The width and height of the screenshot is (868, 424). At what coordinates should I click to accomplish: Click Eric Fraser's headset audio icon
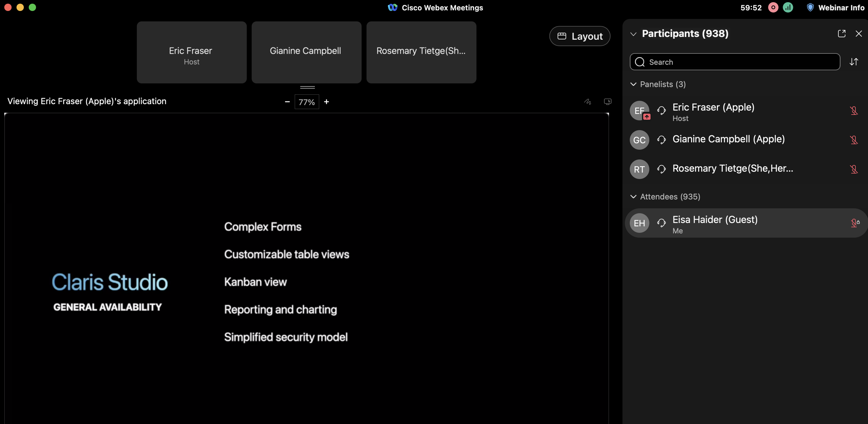click(661, 110)
